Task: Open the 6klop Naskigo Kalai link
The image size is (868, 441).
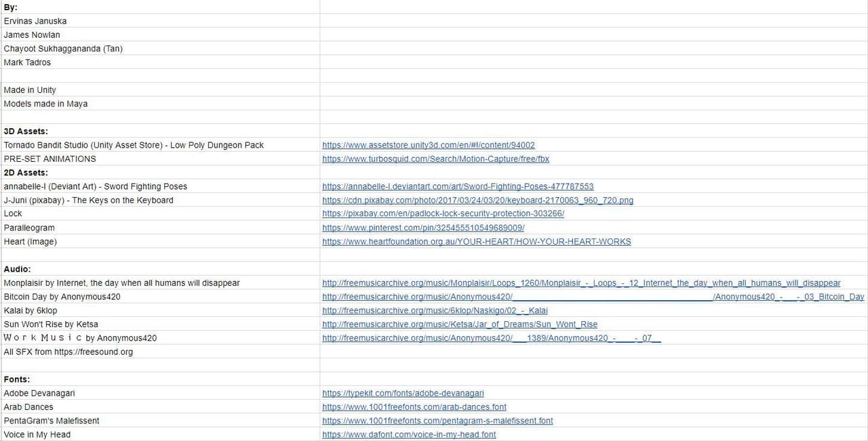Action: 435,310
